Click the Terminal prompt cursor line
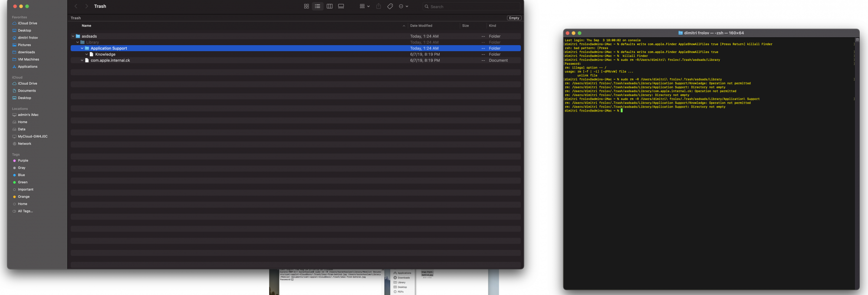The width and height of the screenshot is (868, 295). point(594,111)
